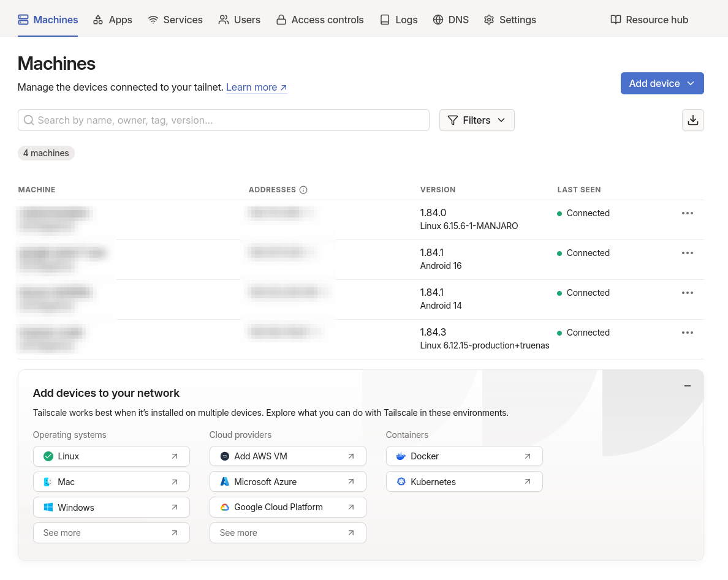Open the Settings tab
728x580 pixels.
coord(510,20)
